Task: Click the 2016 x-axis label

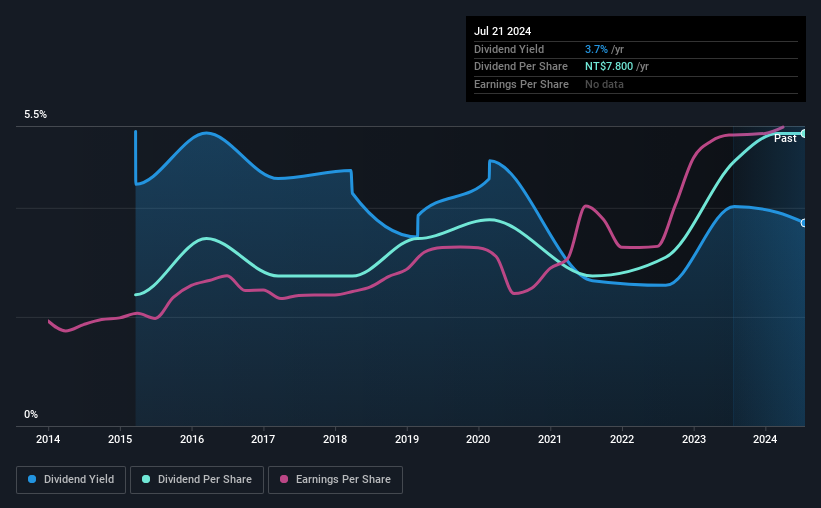Action: 192,439
